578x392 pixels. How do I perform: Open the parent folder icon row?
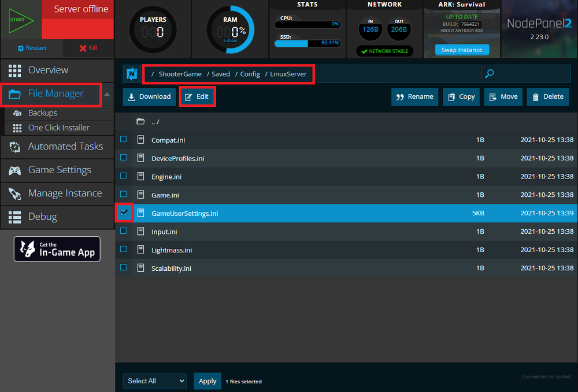[140, 122]
